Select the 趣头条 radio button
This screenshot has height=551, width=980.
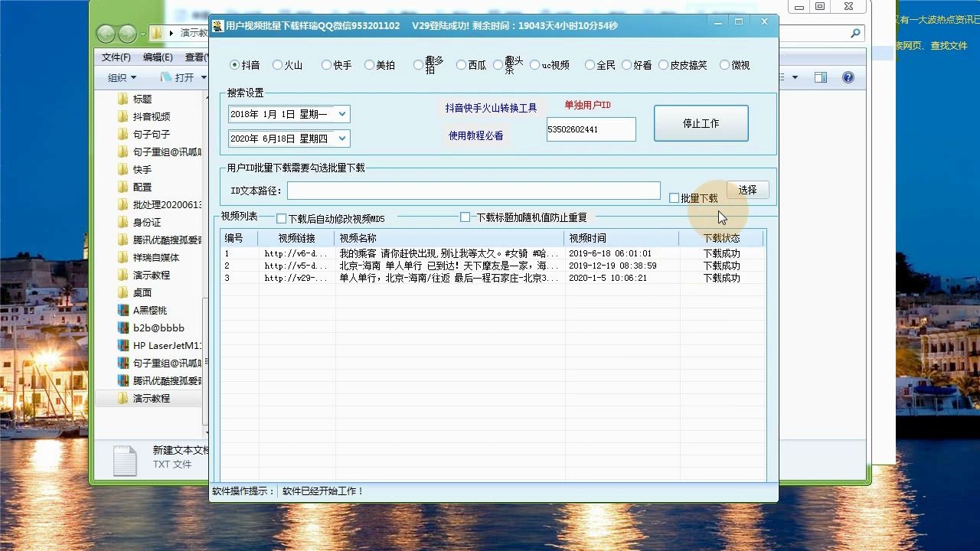tap(498, 65)
